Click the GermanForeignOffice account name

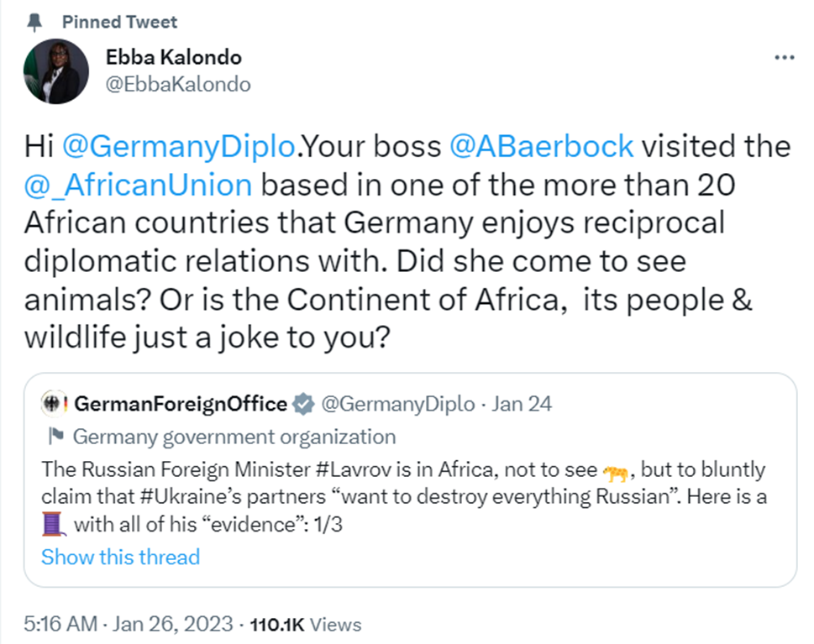(181, 404)
